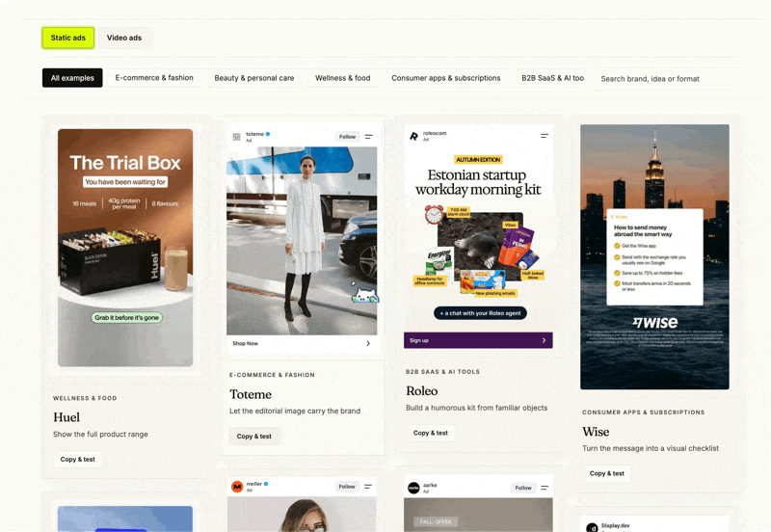Open the Wise checklist ad image

[x=654, y=256]
